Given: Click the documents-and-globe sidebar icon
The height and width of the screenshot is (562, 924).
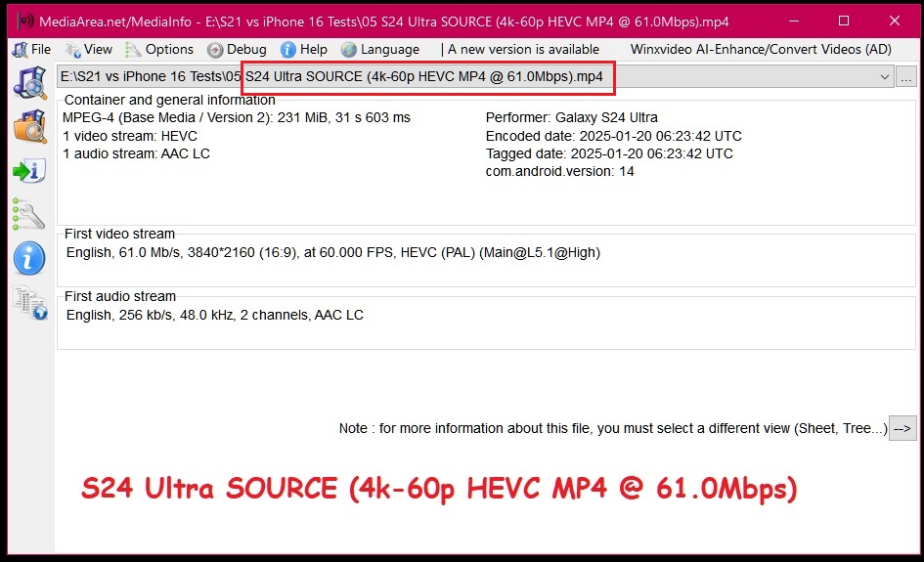Looking at the screenshot, I should pyautogui.click(x=30, y=303).
